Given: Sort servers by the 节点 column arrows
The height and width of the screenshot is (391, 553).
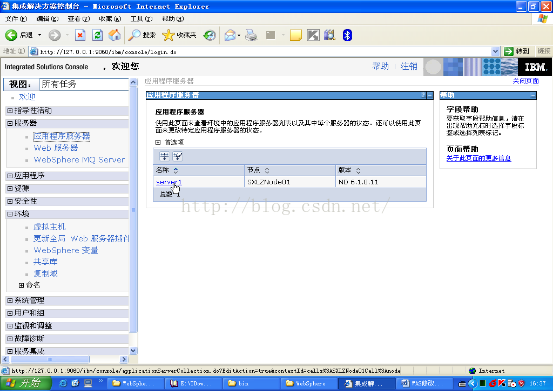Looking at the screenshot, I should point(267,171).
